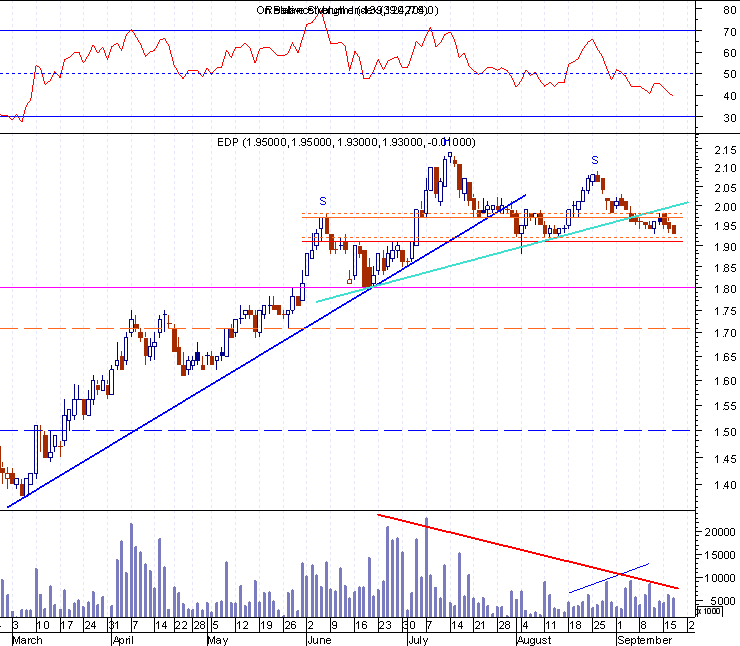Image resolution: width=740 pixels, height=646 pixels.
Task: Click the EDP price chart title text
Action: click(x=346, y=142)
